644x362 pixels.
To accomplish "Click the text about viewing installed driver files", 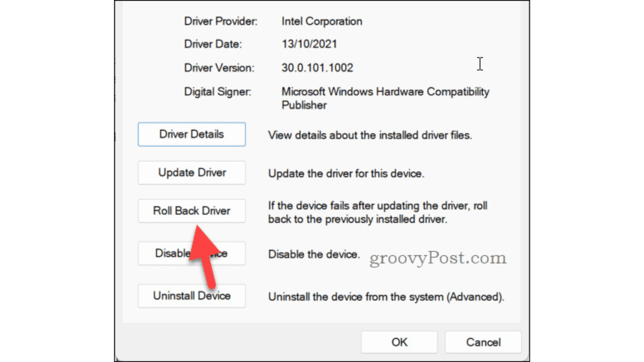I will 370,135.
